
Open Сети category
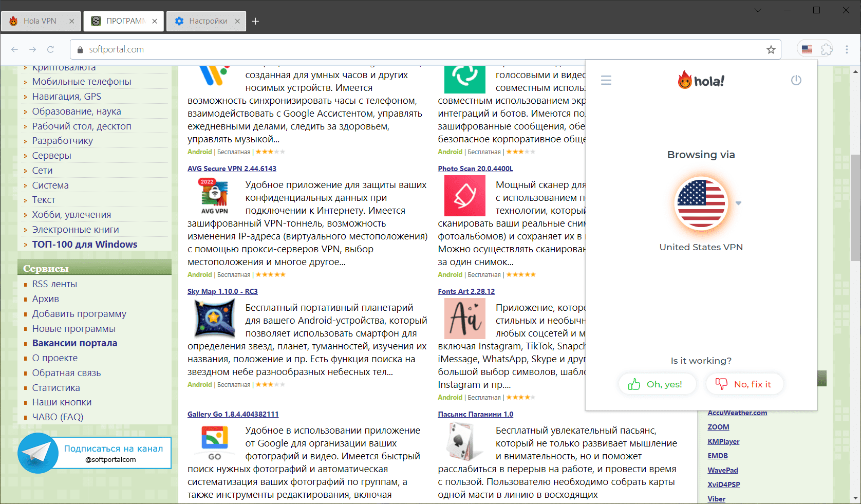click(x=42, y=171)
